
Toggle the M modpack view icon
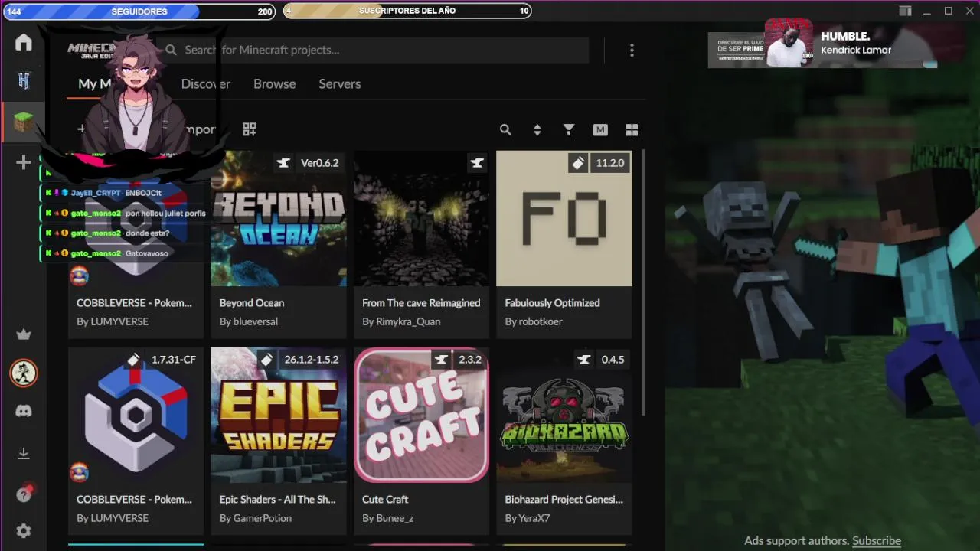tap(600, 130)
